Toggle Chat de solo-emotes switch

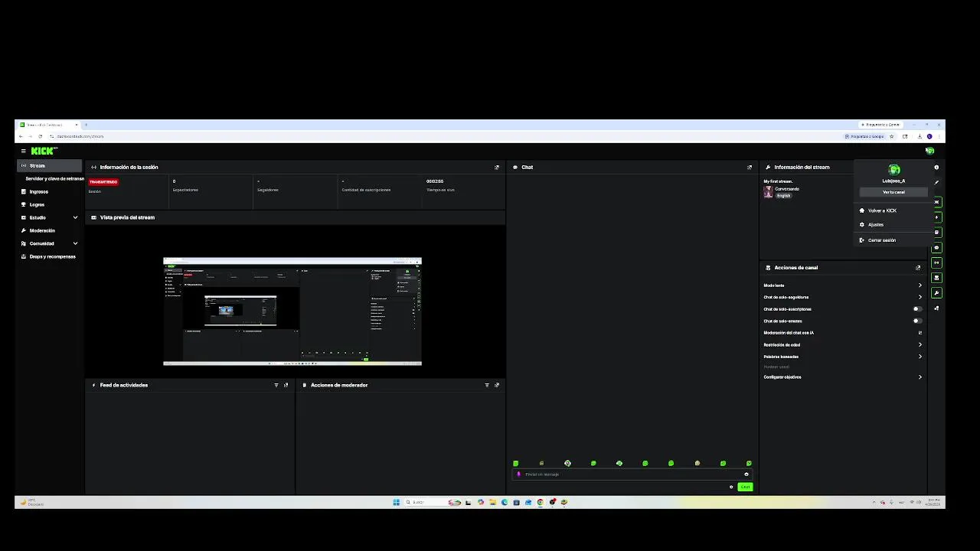[x=917, y=321]
